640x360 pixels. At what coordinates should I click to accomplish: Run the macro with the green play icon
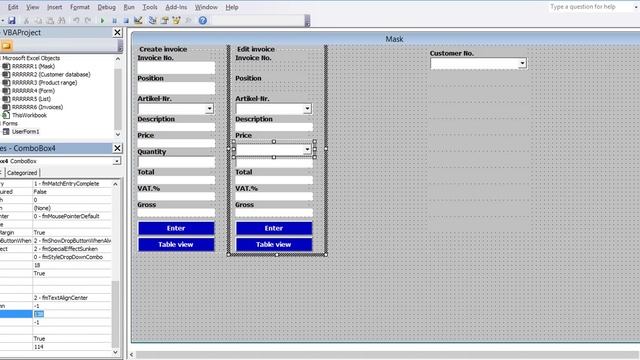(x=102, y=20)
